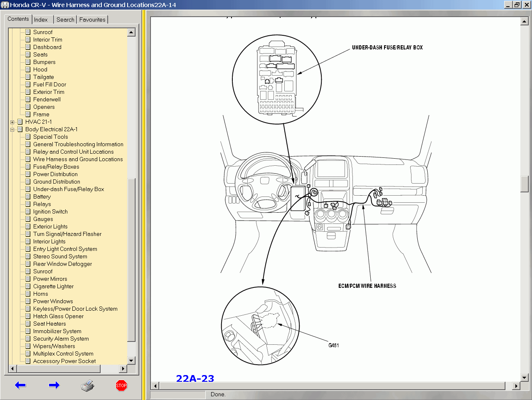
Task: Select Special Tools topic
Action: coord(50,137)
